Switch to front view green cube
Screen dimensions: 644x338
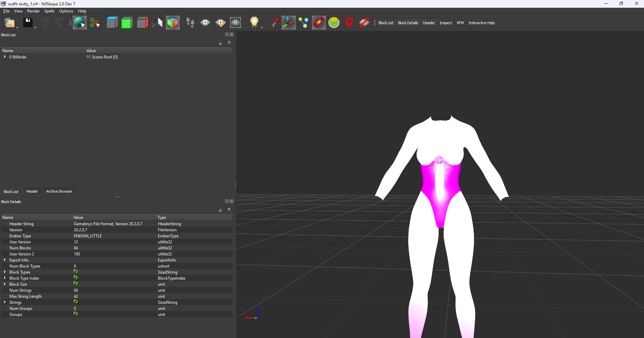pyautogui.click(x=127, y=23)
